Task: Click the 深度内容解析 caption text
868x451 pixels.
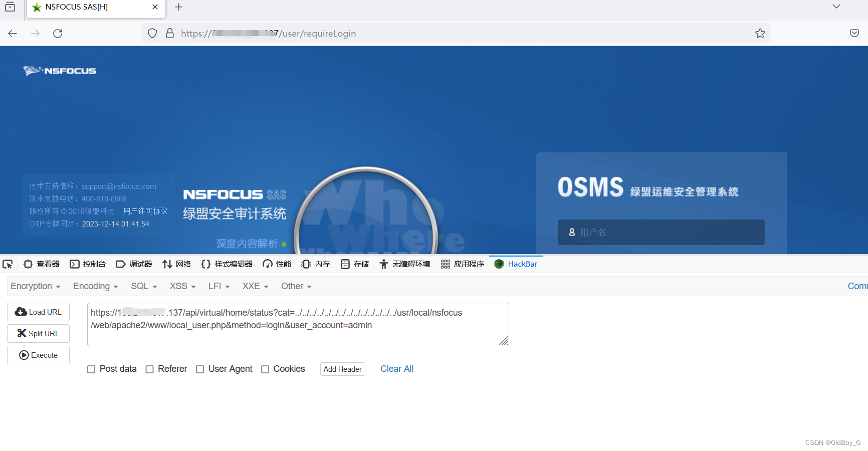Action: [x=247, y=244]
